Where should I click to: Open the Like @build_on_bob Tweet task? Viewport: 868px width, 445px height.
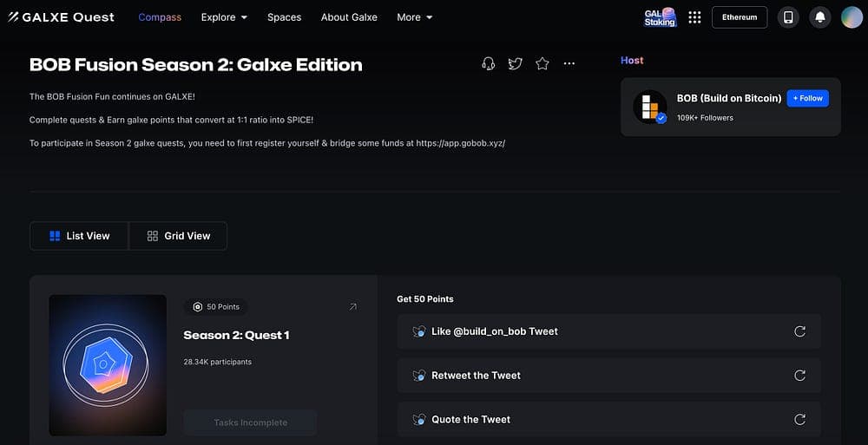[x=609, y=331]
